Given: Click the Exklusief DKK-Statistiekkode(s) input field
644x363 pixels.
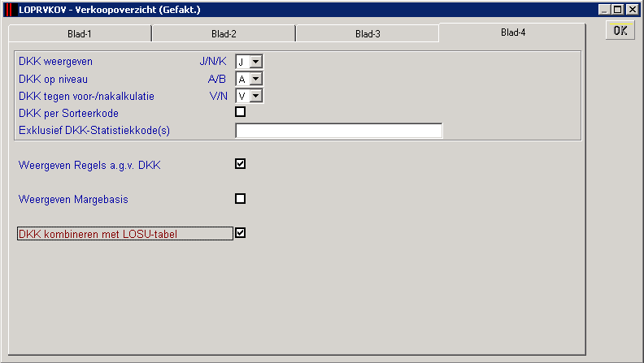Looking at the screenshot, I should [x=339, y=131].
